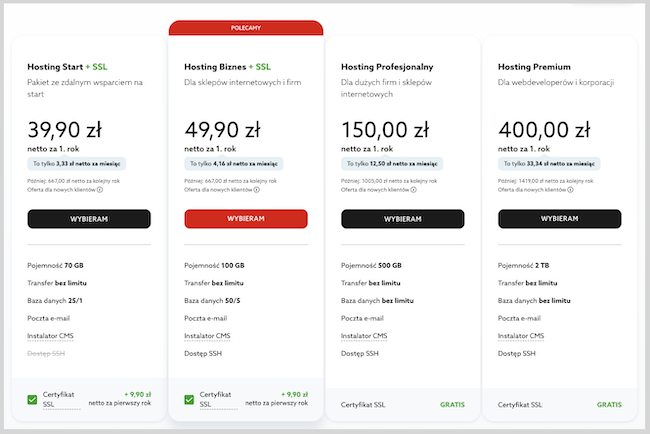Click 'Pojemność 2 TB' row
This screenshot has height=434, width=650.
click(523, 266)
